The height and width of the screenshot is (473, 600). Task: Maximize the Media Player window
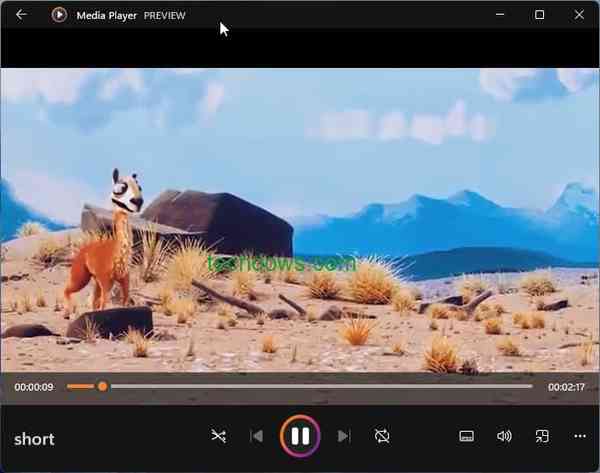tap(540, 15)
